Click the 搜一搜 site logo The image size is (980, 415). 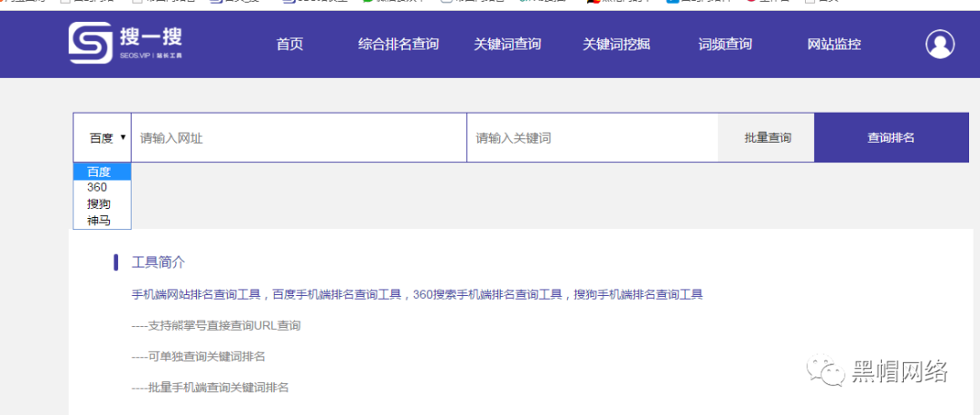[125, 44]
